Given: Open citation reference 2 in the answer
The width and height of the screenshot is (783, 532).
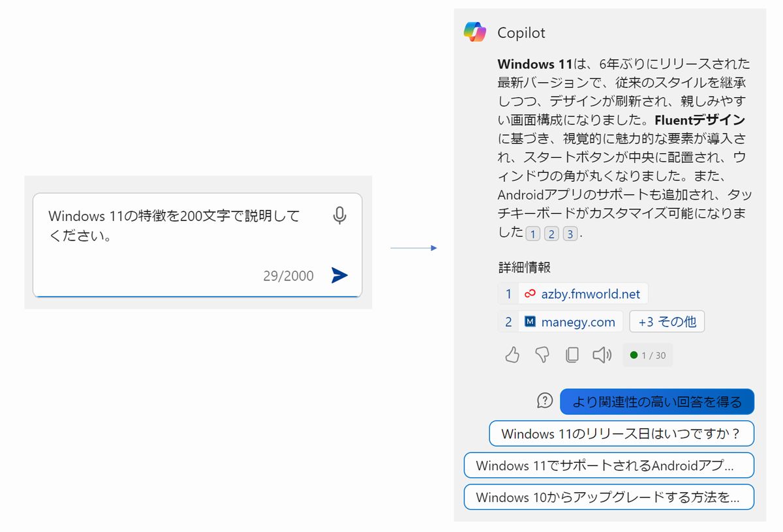Looking at the screenshot, I should coord(551,233).
